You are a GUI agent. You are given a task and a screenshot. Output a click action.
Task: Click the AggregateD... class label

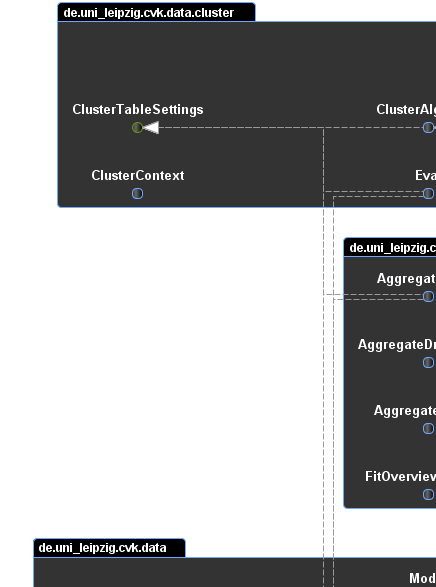click(x=397, y=344)
